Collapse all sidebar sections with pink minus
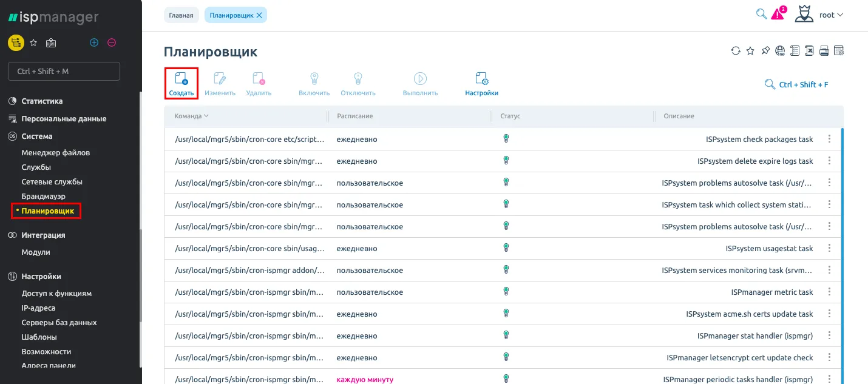Screen dimensions: 868x384 coord(112,42)
